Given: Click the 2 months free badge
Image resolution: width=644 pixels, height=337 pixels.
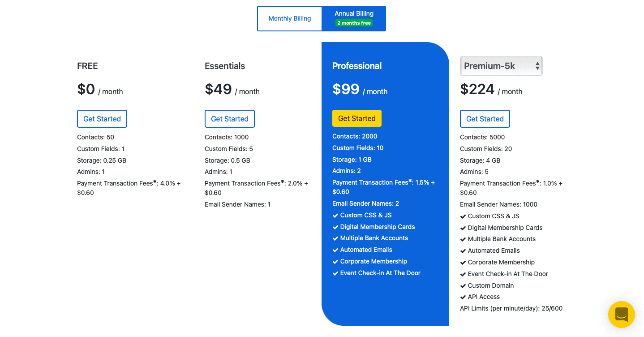Looking at the screenshot, I should click(354, 23).
